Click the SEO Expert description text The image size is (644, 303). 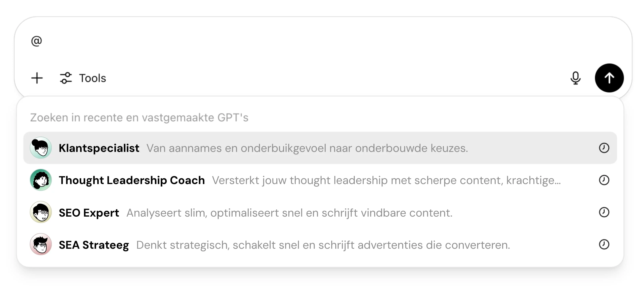tap(289, 213)
